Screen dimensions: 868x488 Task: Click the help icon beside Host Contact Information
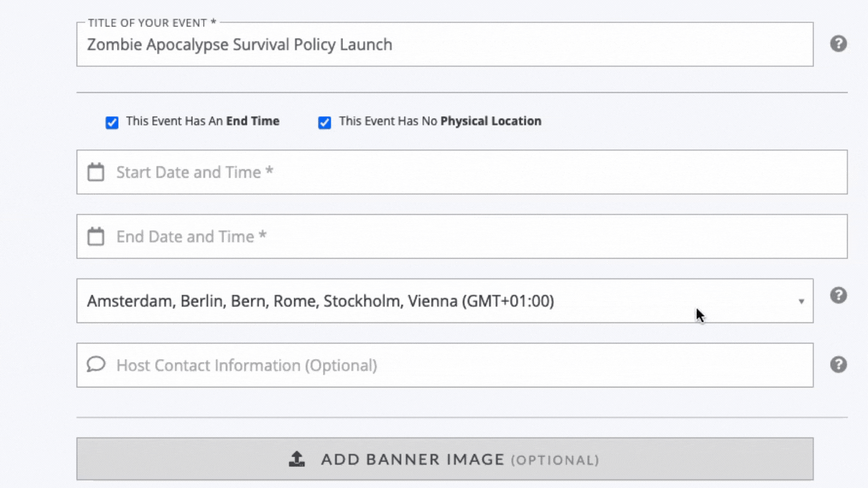coord(838,364)
